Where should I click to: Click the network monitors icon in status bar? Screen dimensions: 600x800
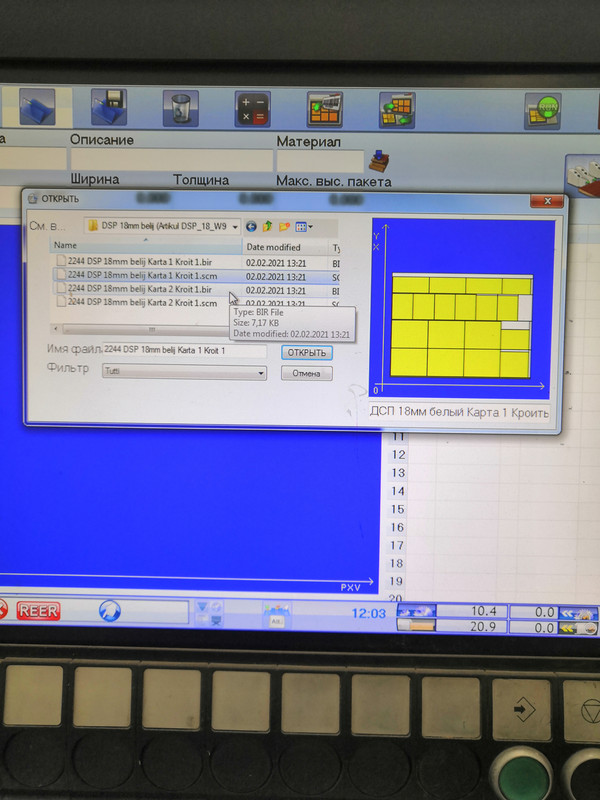point(209,613)
